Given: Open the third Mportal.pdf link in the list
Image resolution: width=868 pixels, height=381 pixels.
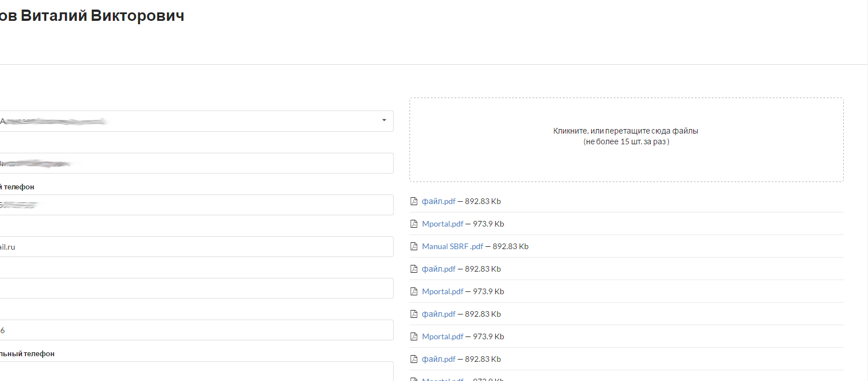Looking at the screenshot, I should [x=442, y=336].
